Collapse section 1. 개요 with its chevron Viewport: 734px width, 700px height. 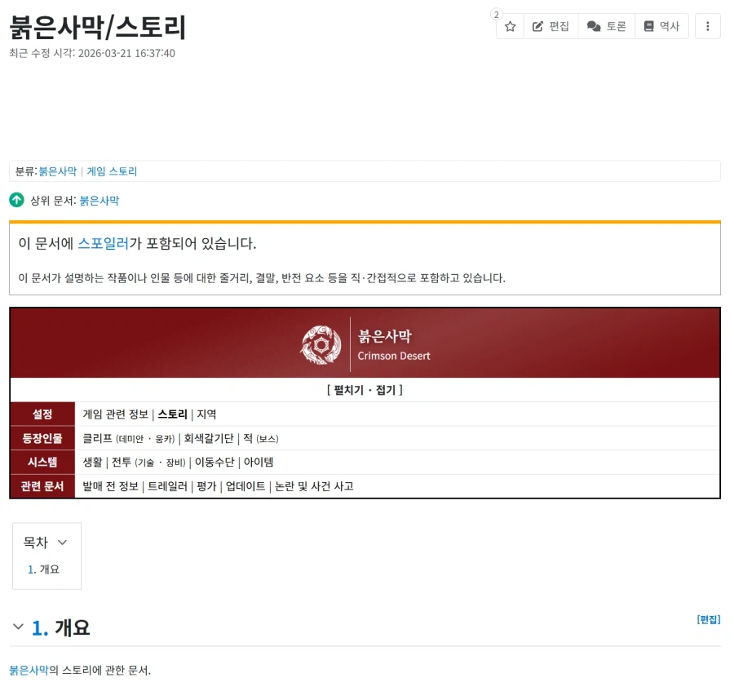tap(16, 627)
